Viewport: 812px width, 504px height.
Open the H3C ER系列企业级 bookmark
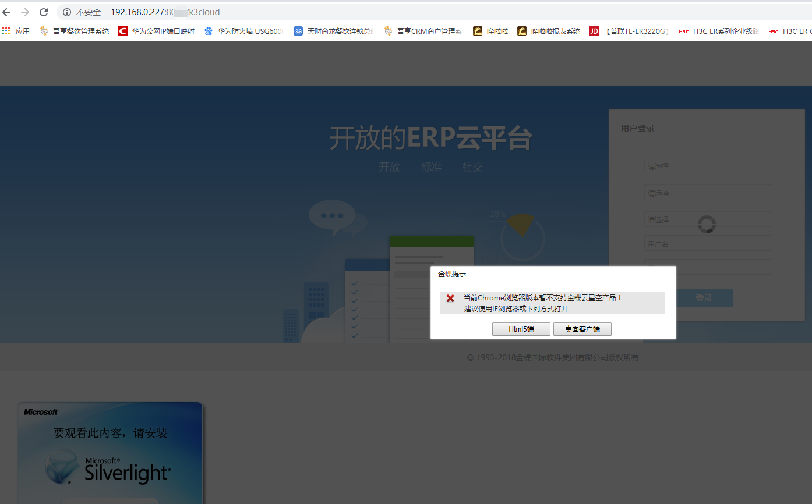pyautogui.click(x=718, y=31)
